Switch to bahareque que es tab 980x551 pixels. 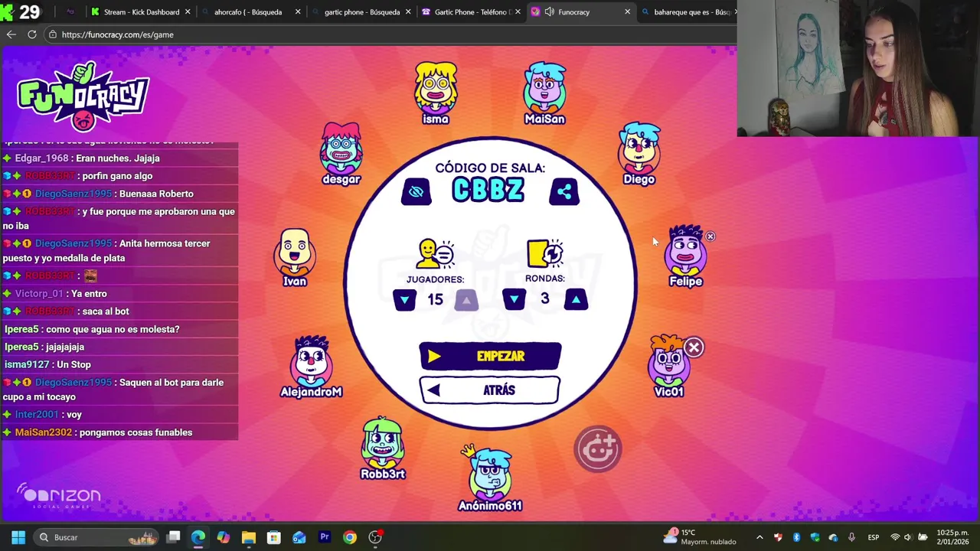click(x=688, y=11)
